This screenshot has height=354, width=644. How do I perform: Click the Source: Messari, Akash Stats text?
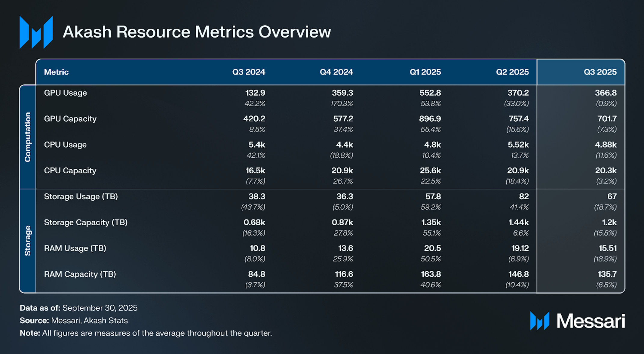pyautogui.click(x=74, y=321)
